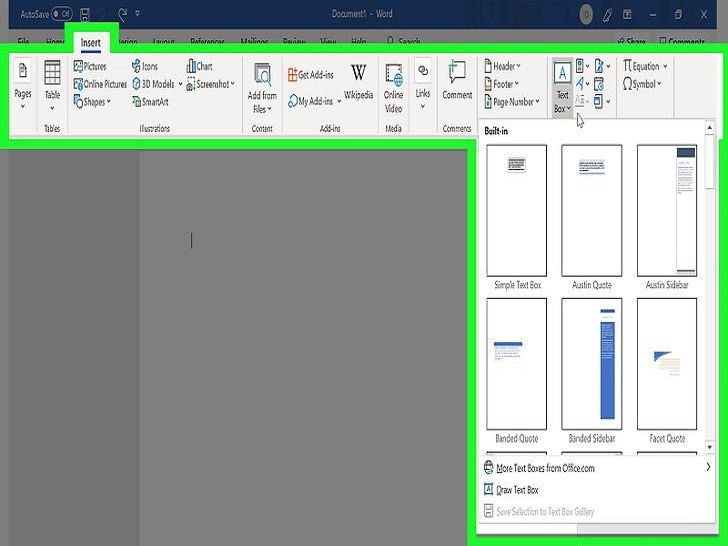Open the Symbol dropdown
Image resolution: width=728 pixels, height=546 pixels.
pyautogui.click(x=642, y=84)
